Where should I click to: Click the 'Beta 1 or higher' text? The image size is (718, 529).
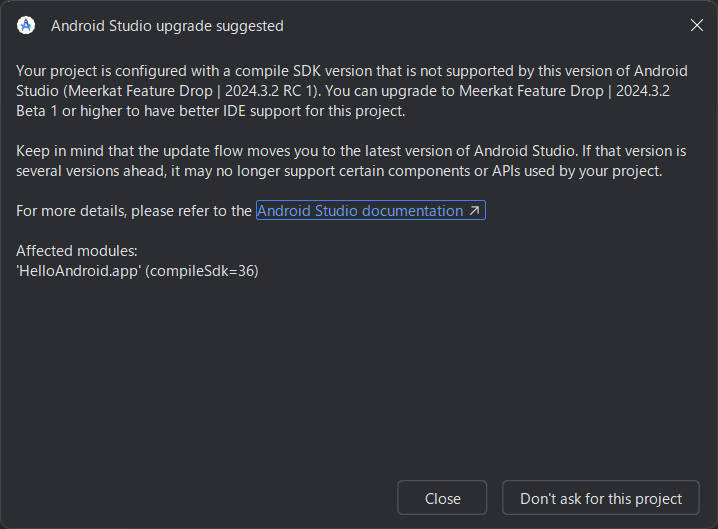71,111
